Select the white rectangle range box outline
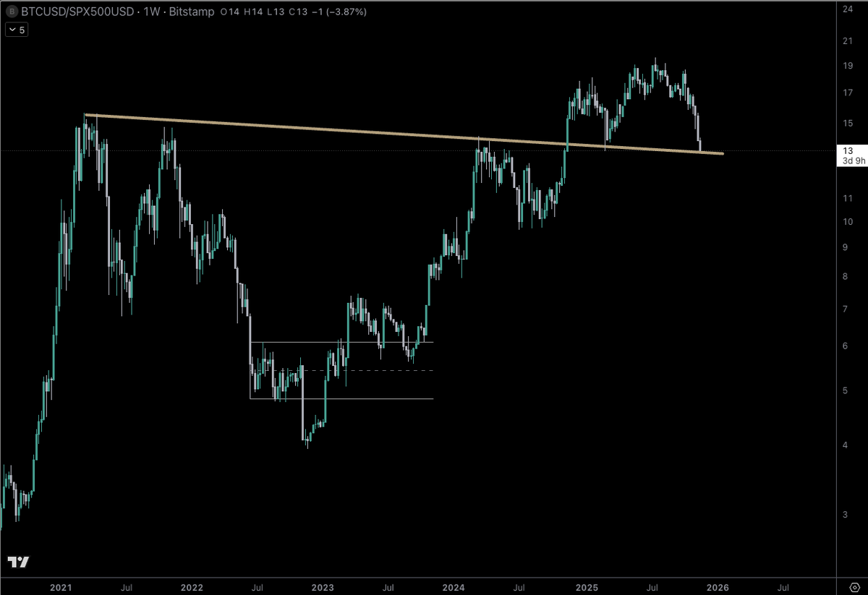Screen dimensions: 868x595 coord(341,370)
